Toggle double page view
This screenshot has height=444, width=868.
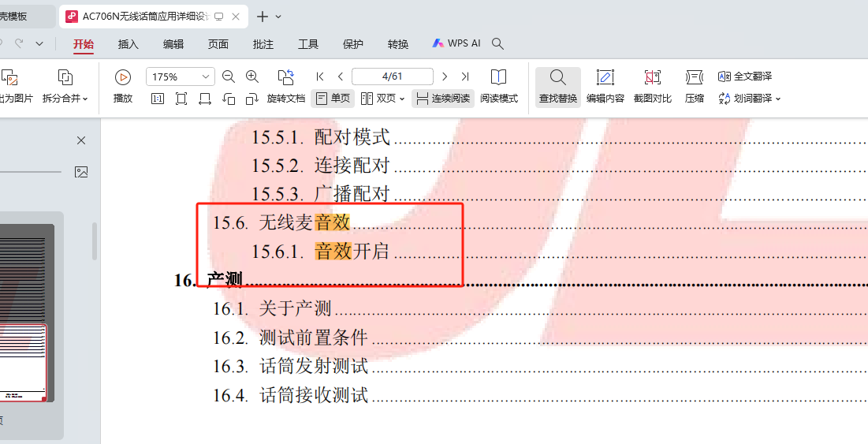382,99
